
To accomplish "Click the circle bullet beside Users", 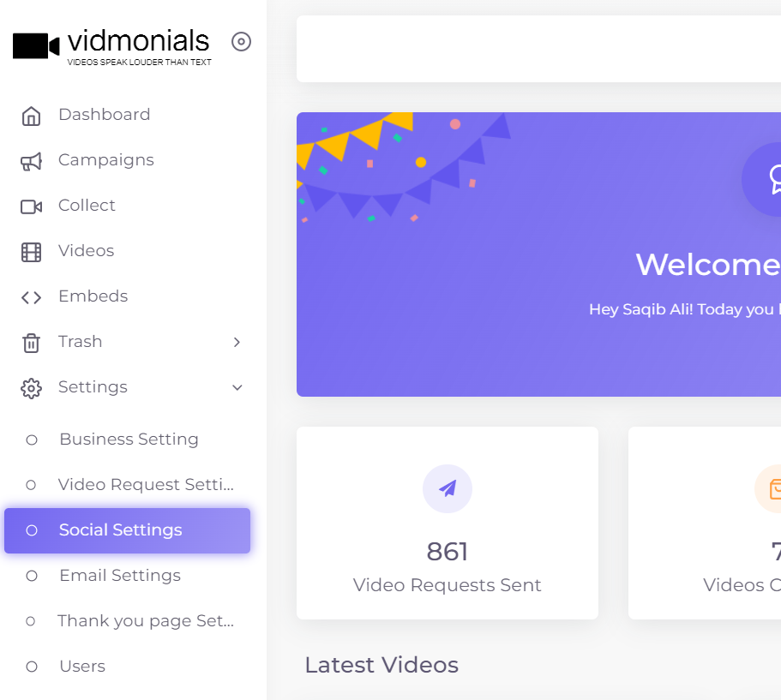I will (x=32, y=667).
